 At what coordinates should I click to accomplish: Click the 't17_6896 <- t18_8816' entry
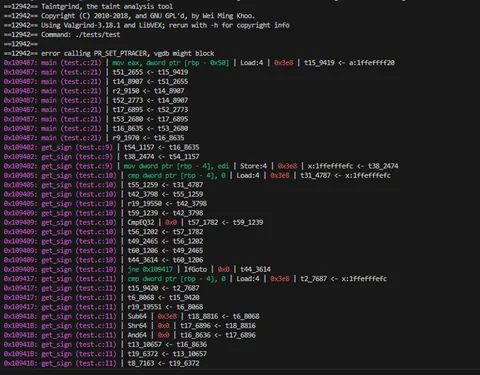[x=218, y=325]
